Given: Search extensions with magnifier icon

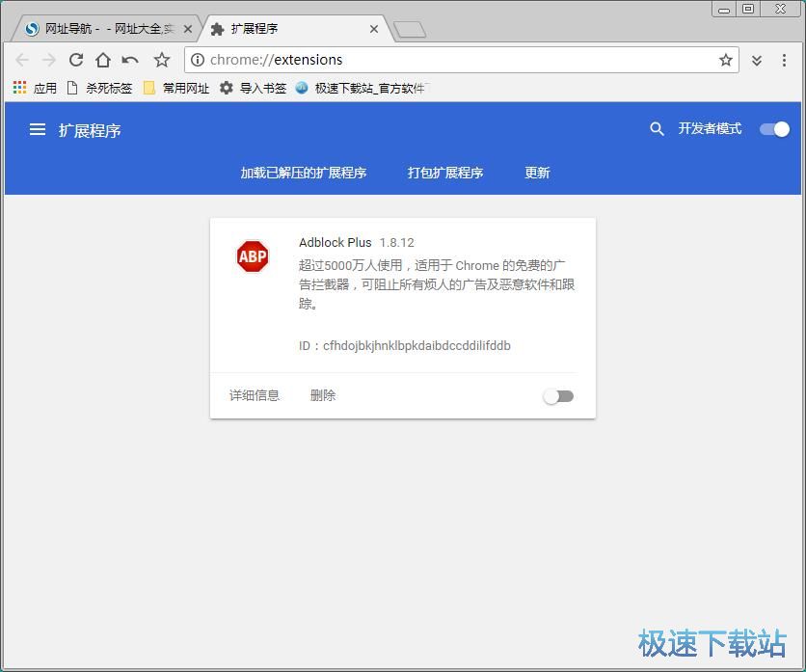Looking at the screenshot, I should pos(657,129).
